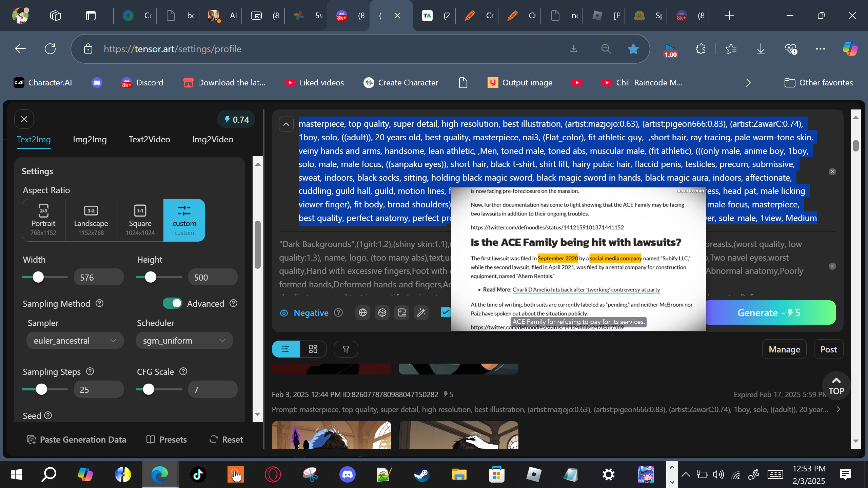868x488 pixels.
Task: Clear the positive prompt text box
Action: click(832, 171)
